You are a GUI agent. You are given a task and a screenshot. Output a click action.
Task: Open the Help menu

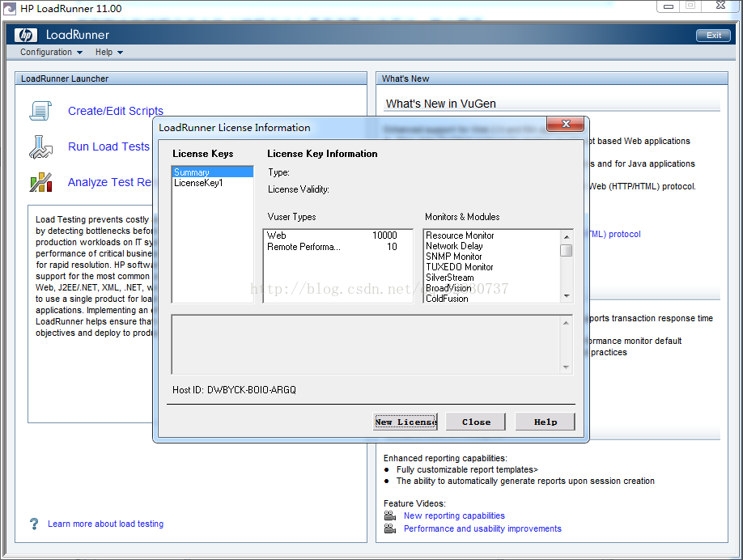tap(109, 52)
